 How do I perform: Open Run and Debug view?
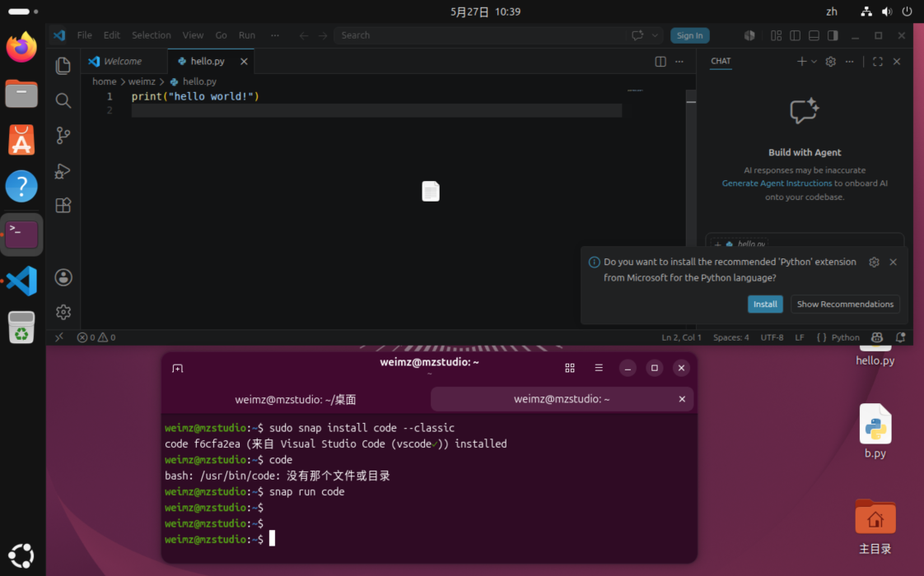(63, 171)
